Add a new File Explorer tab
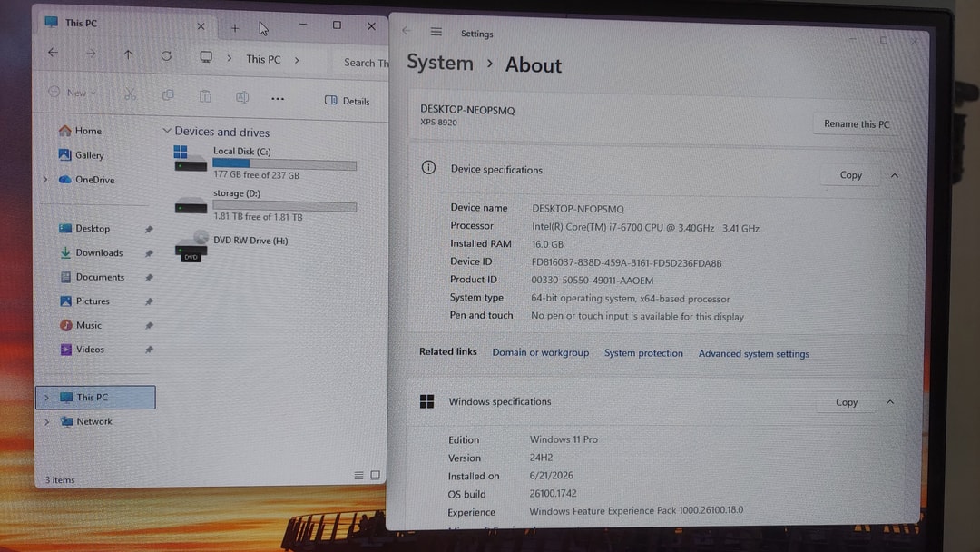The height and width of the screenshot is (552, 980). pyautogui.click(x=234, y=28)
